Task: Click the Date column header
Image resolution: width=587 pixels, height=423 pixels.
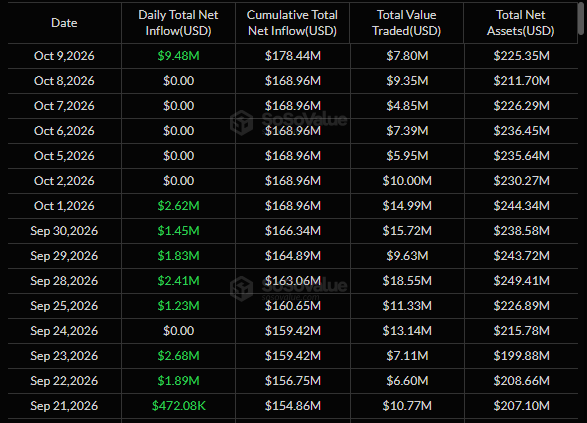Action: [64, 23]
